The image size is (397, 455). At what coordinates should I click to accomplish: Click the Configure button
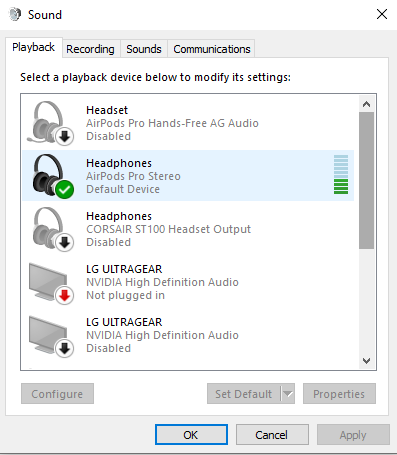pyautogui.click(x=57, y=394)
